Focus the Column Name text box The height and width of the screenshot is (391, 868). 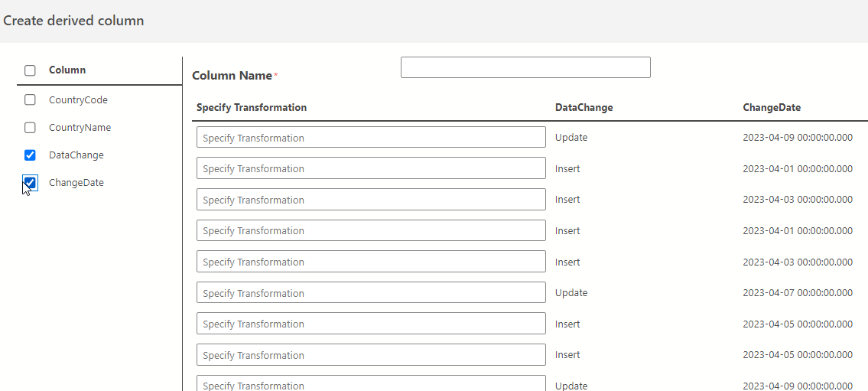click(x=525, y=67)
